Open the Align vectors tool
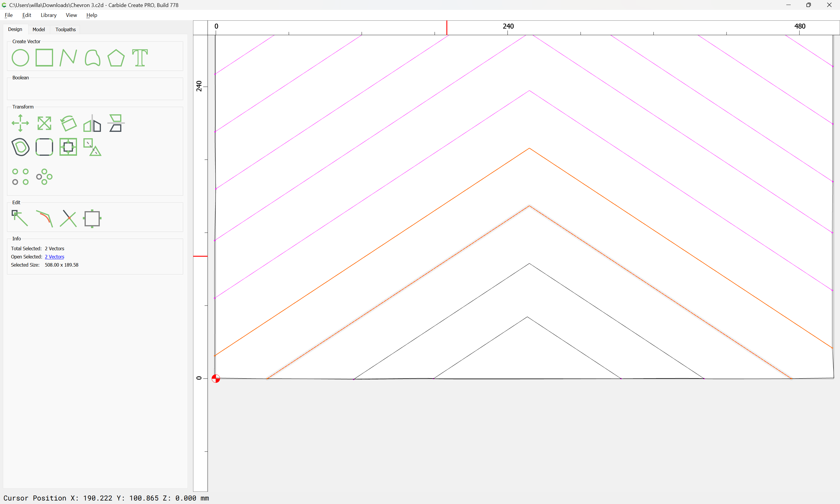Viewport: 840px width, 504px height. 116,123
